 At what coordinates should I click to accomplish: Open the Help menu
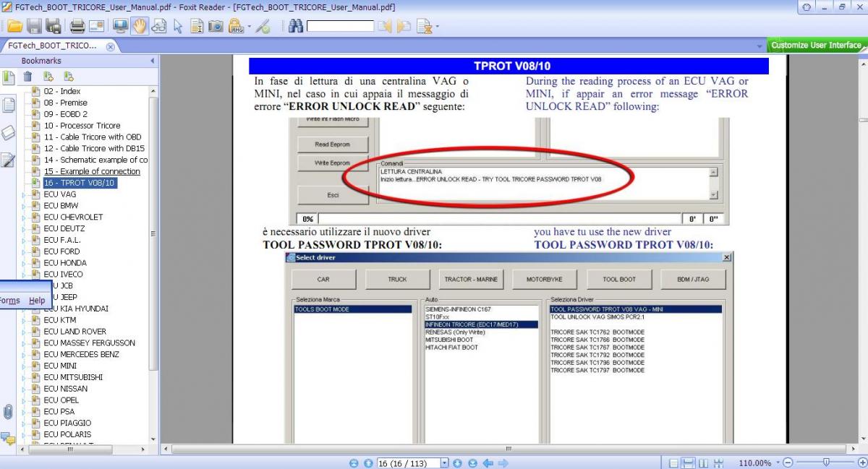37,301
